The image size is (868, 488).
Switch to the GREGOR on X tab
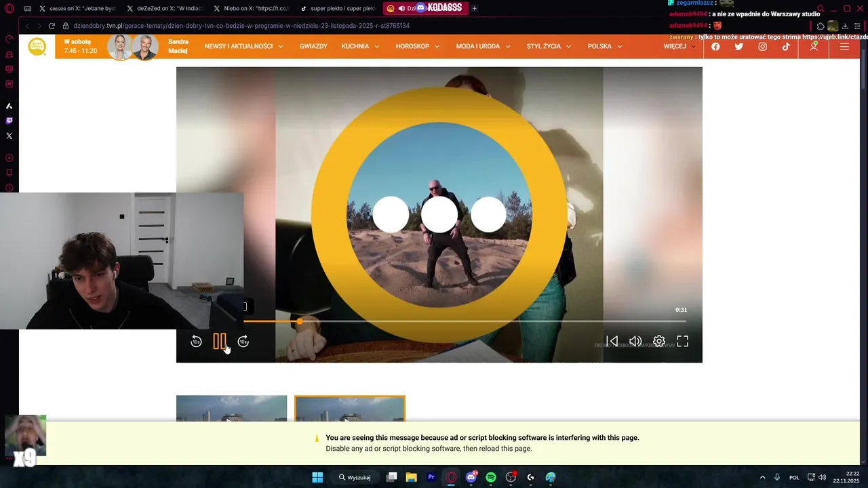79,8
